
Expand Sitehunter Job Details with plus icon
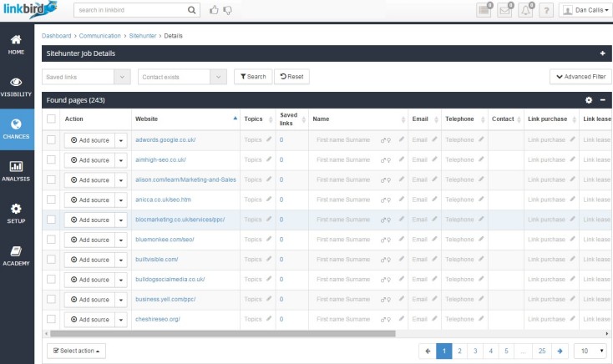(602, 53)
